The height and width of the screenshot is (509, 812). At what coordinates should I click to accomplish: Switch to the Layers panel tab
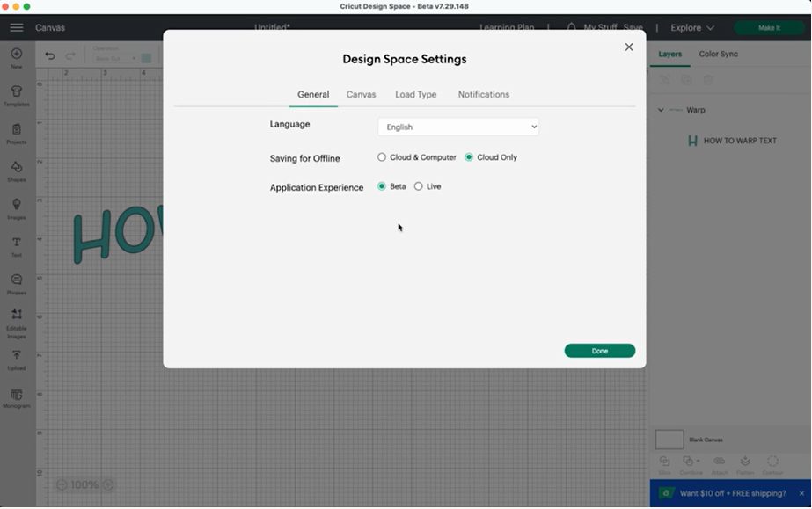click(669, 54)
